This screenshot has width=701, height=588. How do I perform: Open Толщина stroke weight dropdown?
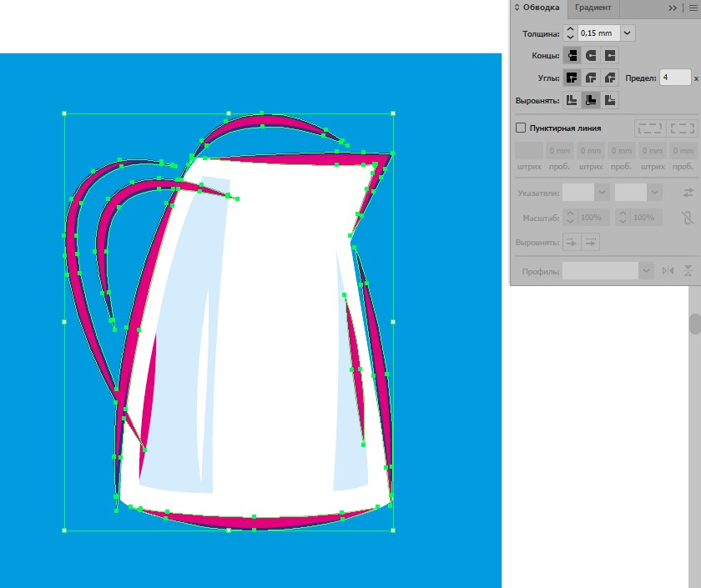click(628, 33)
